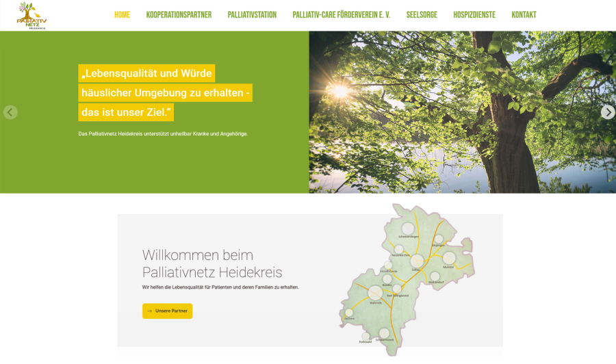Go to the Seelsorge section
The width and height of the screenshot is (616, 364).
(422, 15)
